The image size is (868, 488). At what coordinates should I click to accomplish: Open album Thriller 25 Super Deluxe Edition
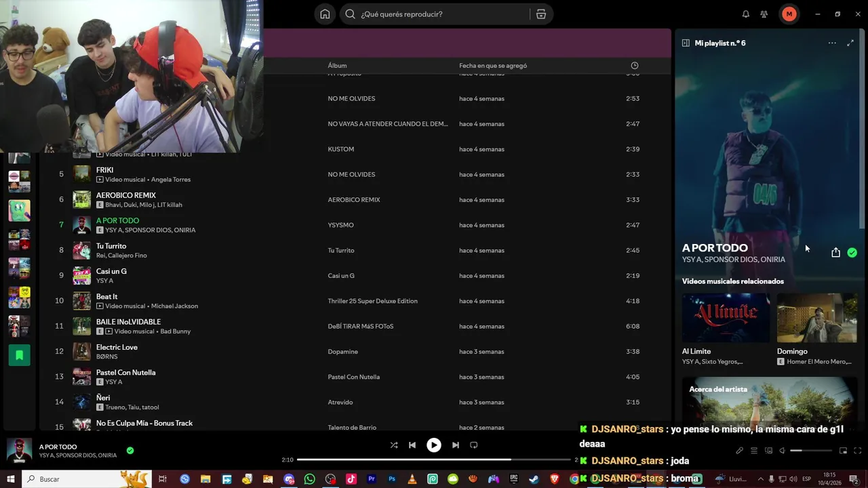click(372, 301)
